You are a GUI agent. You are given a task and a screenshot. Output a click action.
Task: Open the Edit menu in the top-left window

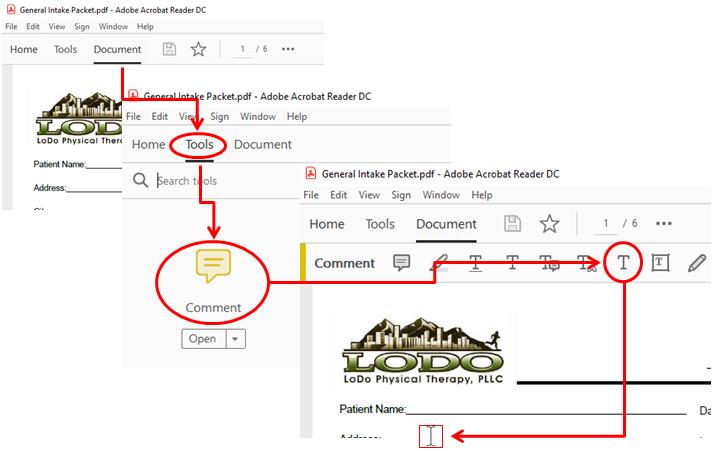33,26
